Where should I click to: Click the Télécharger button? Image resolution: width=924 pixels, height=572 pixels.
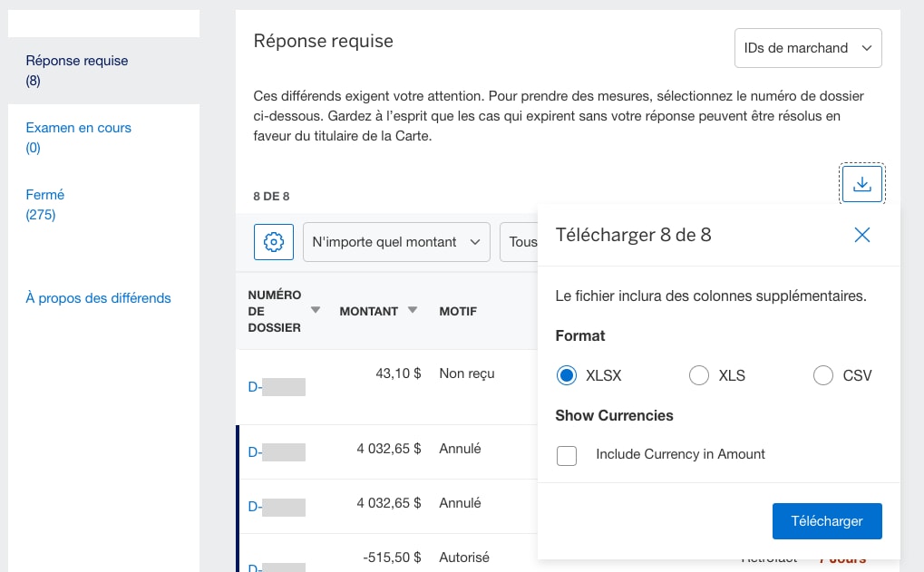click(x=826, y=520)
